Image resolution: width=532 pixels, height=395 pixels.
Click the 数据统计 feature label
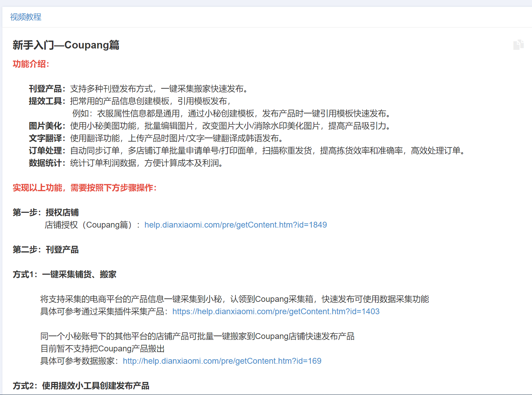[x=47, y=163]
